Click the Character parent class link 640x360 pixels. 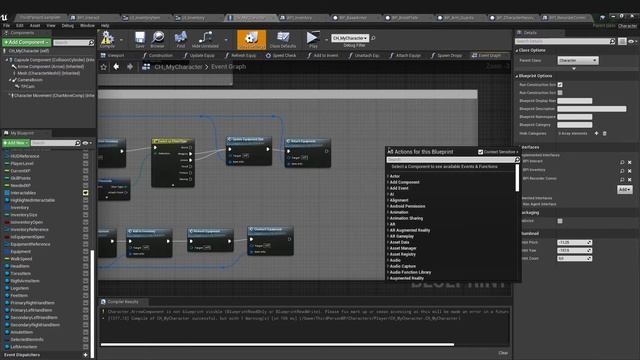coord(627,26)
